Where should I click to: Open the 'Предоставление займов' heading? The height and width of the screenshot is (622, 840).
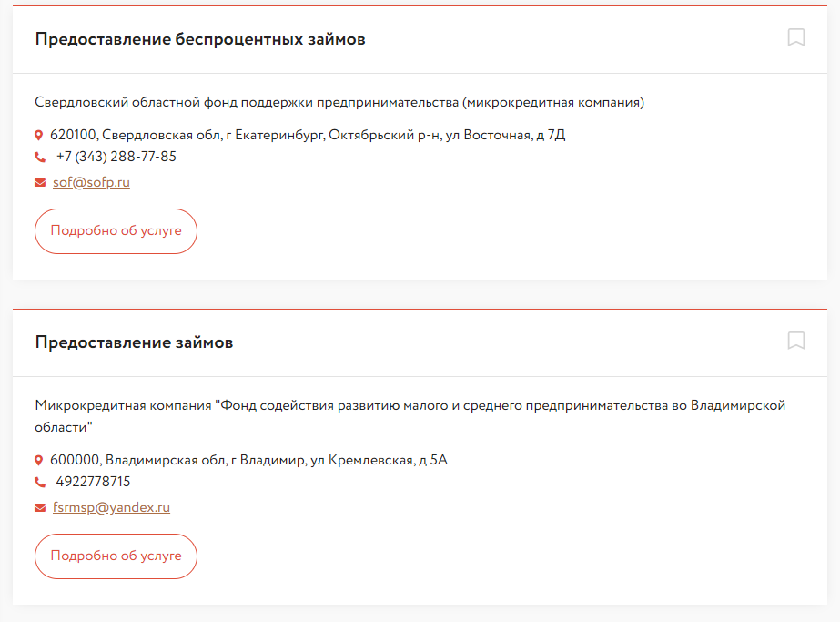(134, 342)
